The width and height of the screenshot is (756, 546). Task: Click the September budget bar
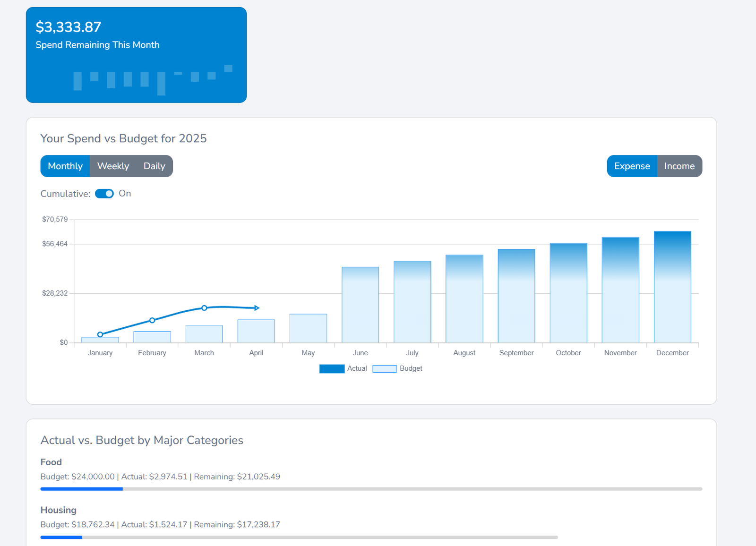point(516,296)
